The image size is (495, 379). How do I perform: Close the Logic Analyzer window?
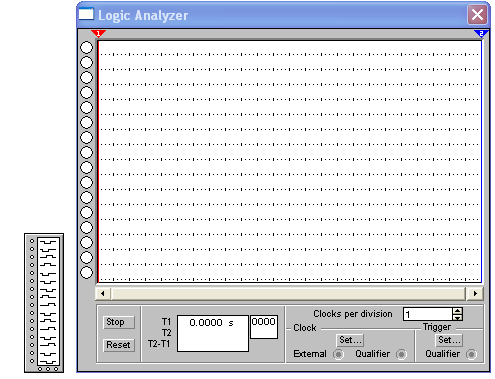[x=477, y=15]
